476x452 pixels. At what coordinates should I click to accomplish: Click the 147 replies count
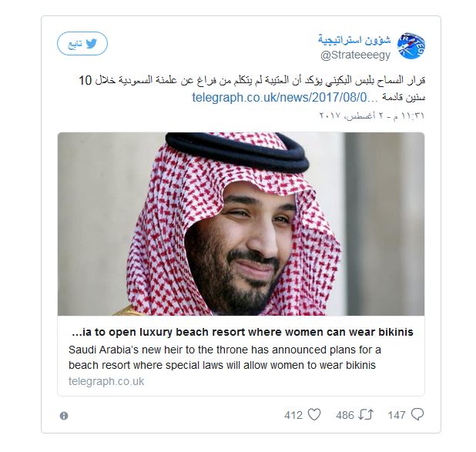point(397,415)
